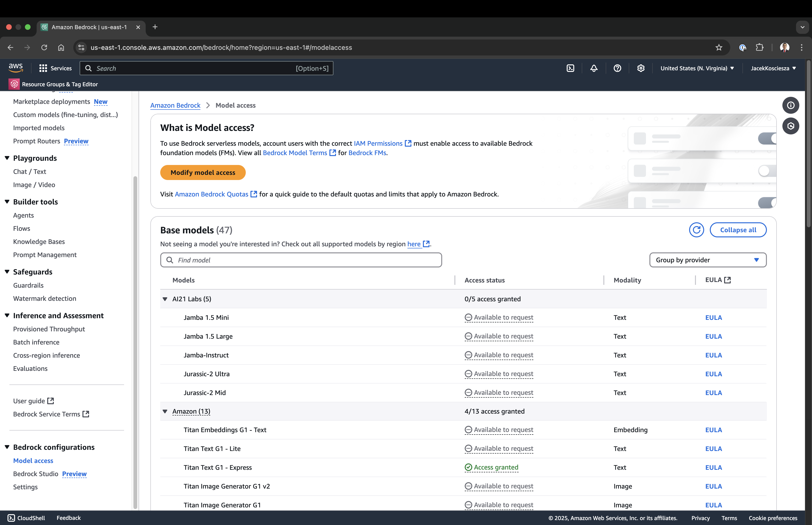Open Bedrock Studio Preview in sidebar
Image resolution: width=812 pixels, height=525 pixels.
[x=50, y=474]
